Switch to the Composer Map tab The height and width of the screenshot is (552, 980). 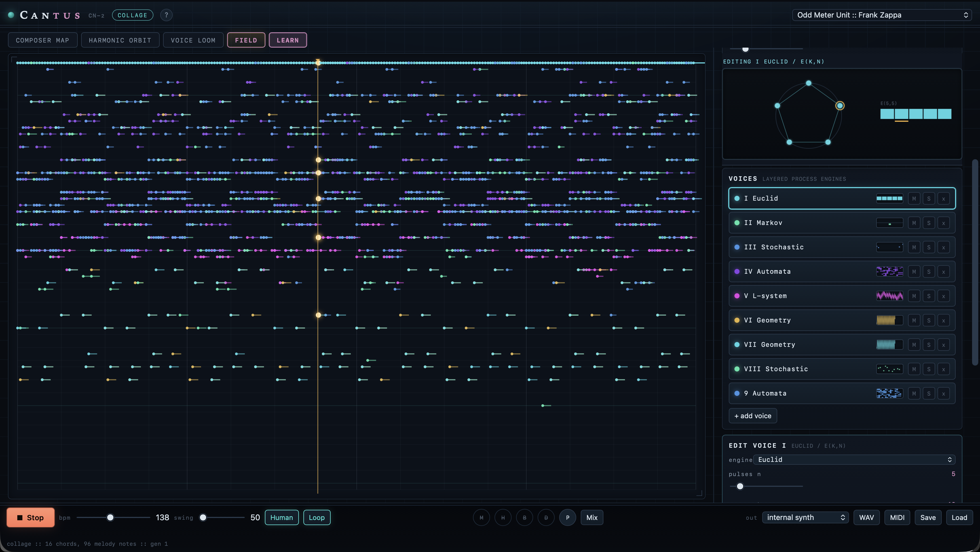[43, 40]
